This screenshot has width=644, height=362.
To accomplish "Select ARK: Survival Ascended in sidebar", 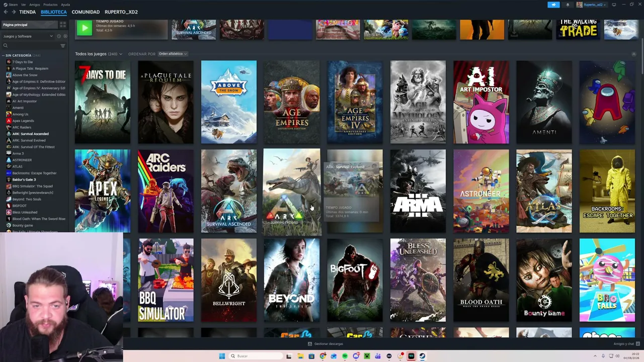I will [31, 134].
